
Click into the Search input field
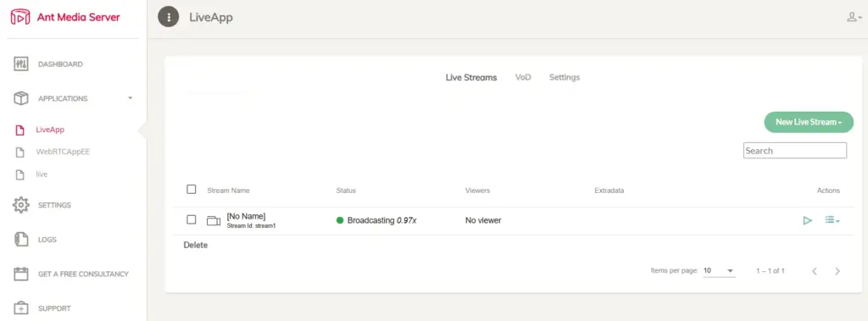[x=795, y=151]
